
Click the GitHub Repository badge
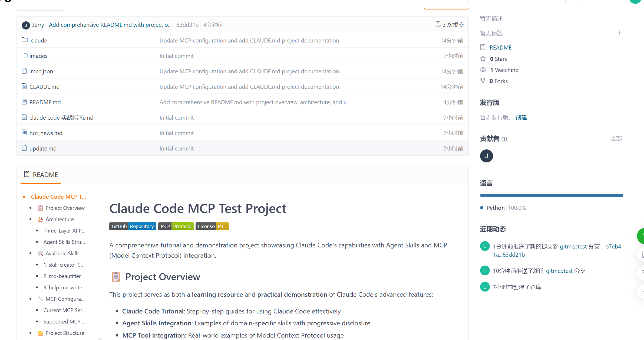[x=133, y=226]
